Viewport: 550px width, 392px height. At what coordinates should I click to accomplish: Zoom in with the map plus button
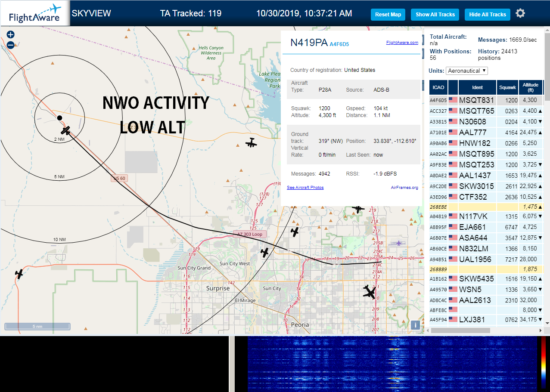[11, 35]
